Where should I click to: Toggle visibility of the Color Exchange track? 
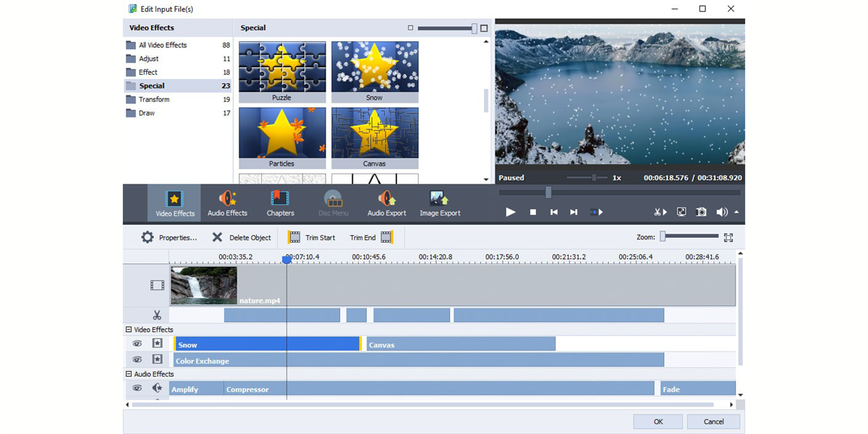[137, 359]
